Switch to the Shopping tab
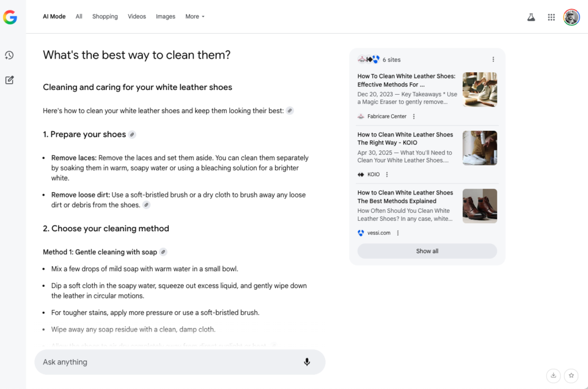 click(105, 17)
